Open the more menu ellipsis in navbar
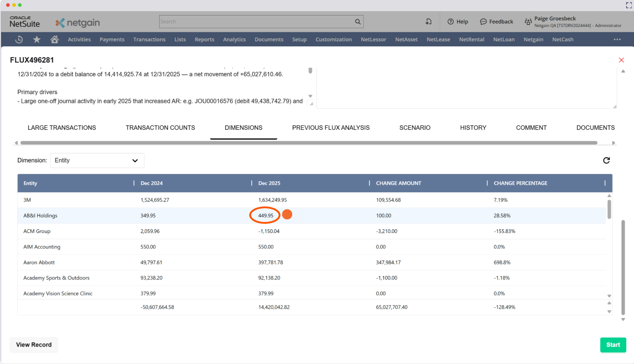The height and width of the screenshot is (364, 634). [617, 40]
